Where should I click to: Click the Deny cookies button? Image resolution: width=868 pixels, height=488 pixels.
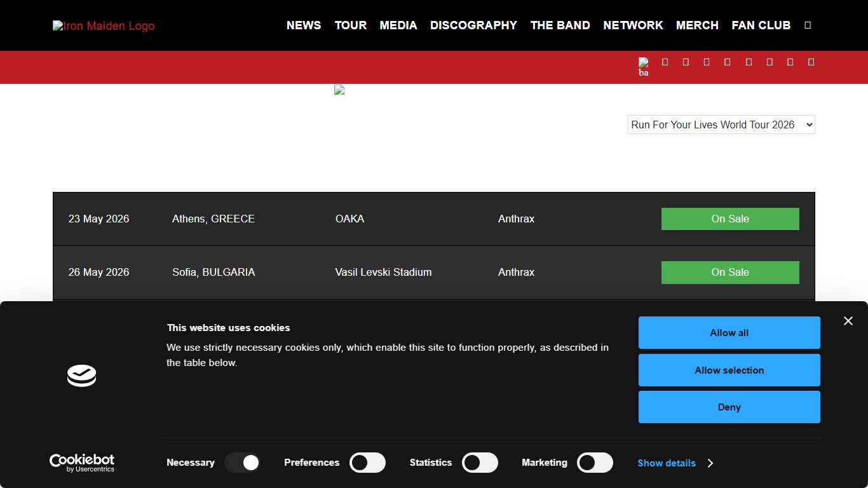point(729,407)
